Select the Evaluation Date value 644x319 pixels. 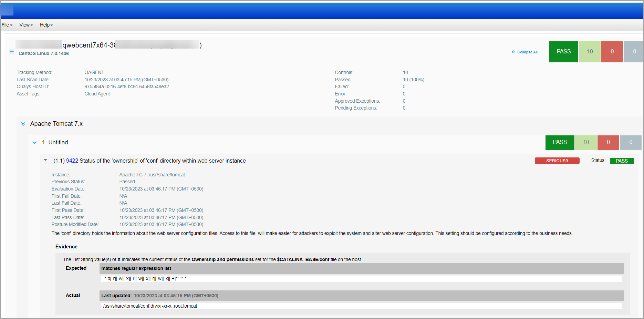[161, 189]
